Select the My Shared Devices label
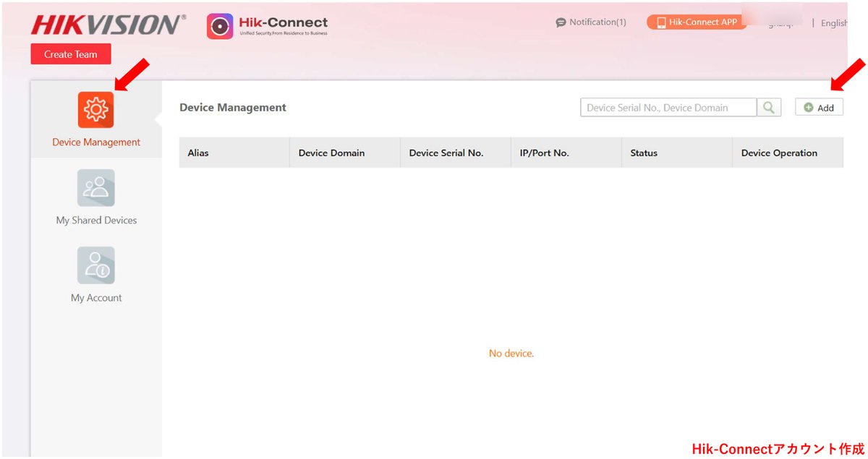This screenshot has height=459, width=868. click(96, 220)
